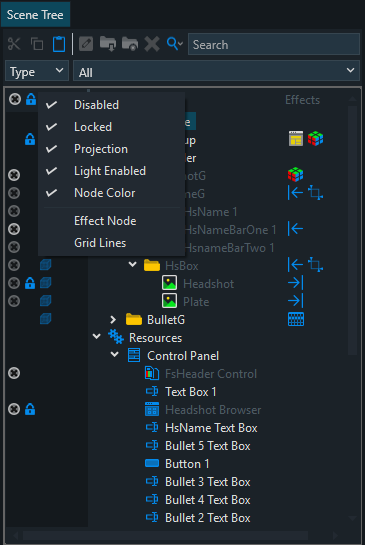The width and height of the screenshot is (365, 545).
Task: Switch to the Scene Tree tab
Action: click(x=35, y=15)
